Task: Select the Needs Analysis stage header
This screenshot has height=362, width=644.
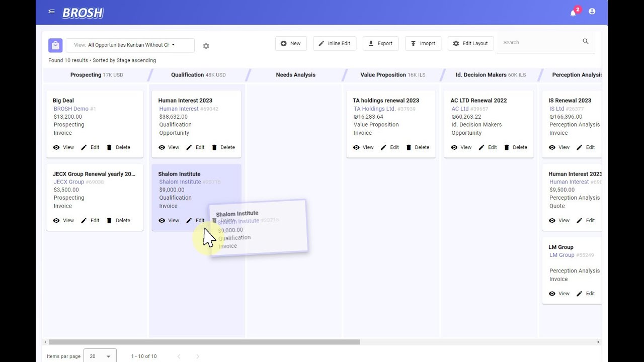Action: click(x=295, y=75)
